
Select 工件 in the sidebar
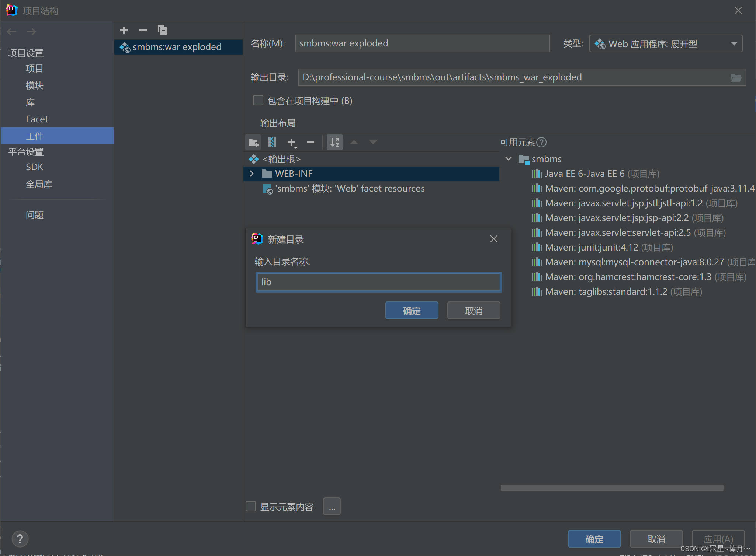click(57, 136)
